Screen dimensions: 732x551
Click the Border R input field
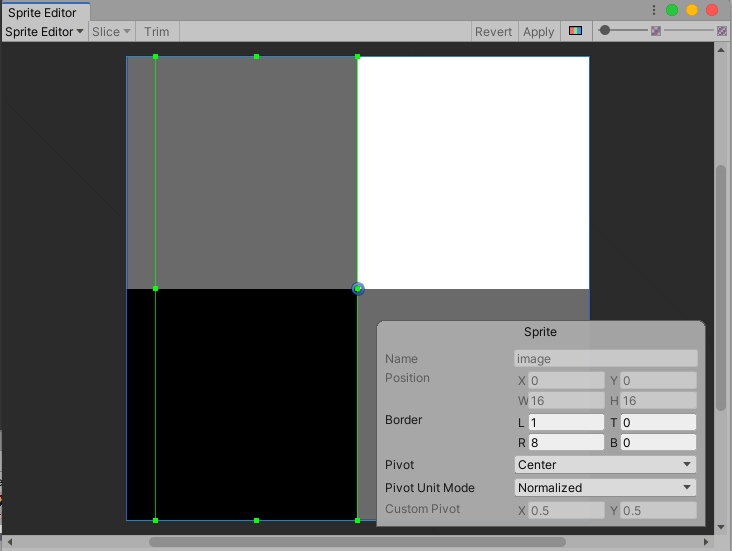click(x=566, y=443)
